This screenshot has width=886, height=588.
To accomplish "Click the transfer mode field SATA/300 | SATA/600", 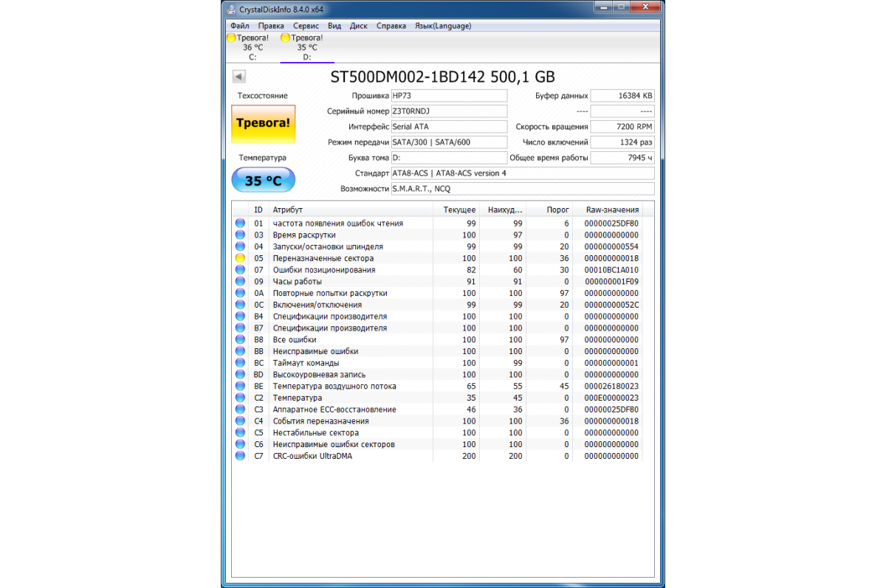I will 449,142.
